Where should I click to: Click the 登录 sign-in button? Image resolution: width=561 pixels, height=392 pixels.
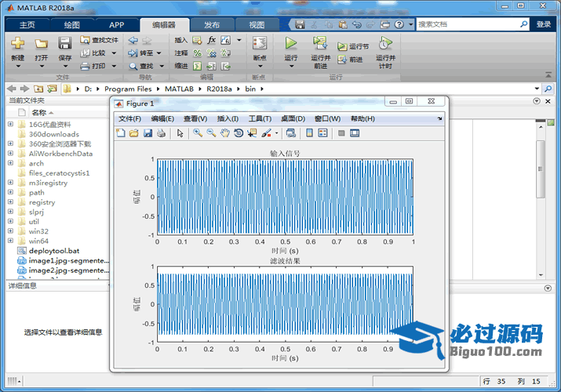click(544, 24)
